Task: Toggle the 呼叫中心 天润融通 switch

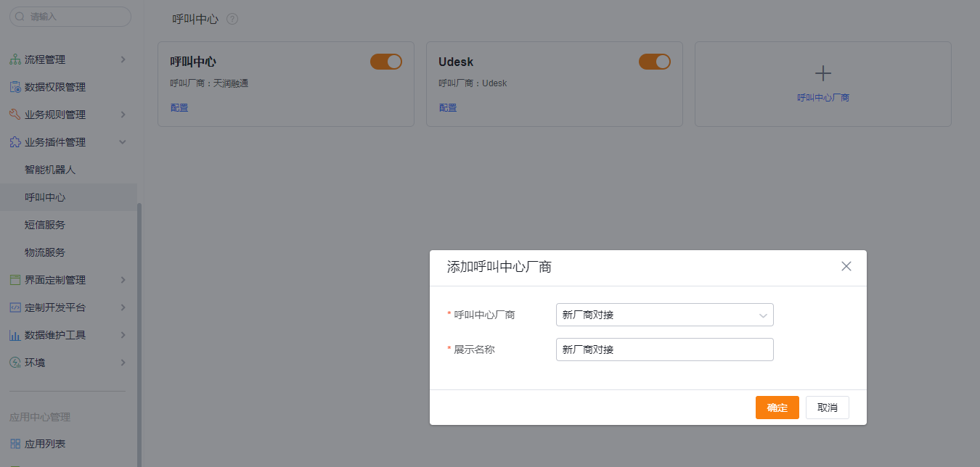Action: pos(386,62)
